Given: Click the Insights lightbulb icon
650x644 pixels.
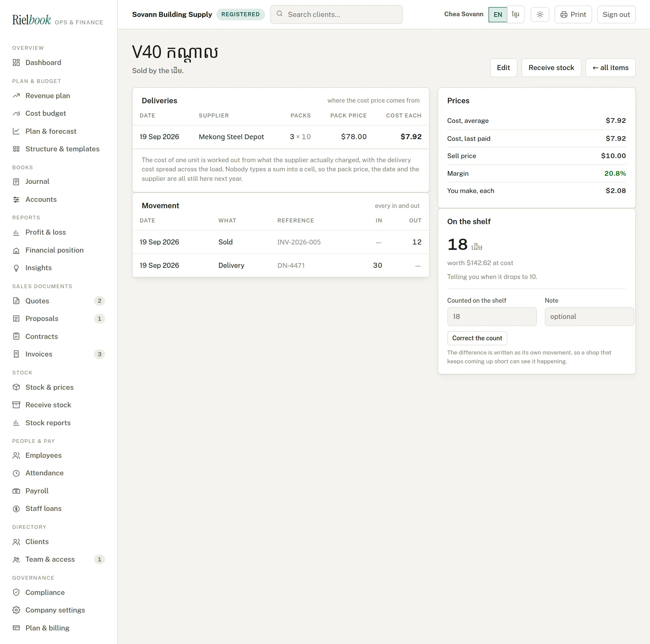Looking at the screenshot, I should [16, 268].
